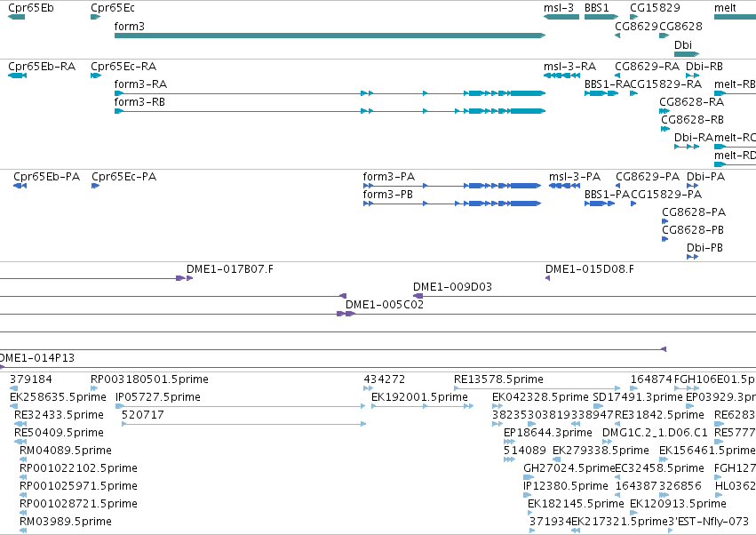The image size is (756, 535).
Task: Select the IP05727.5prime EST label
Action: (157, 397)
